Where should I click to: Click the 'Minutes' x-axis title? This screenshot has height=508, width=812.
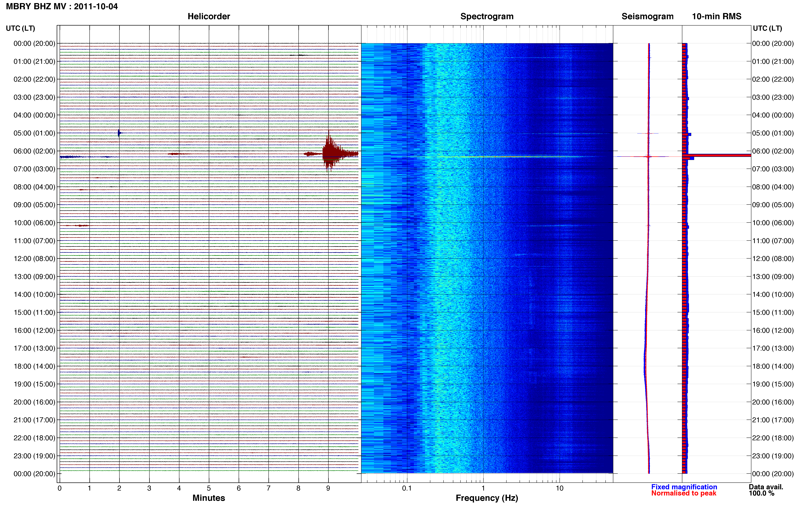click(209, 498)
